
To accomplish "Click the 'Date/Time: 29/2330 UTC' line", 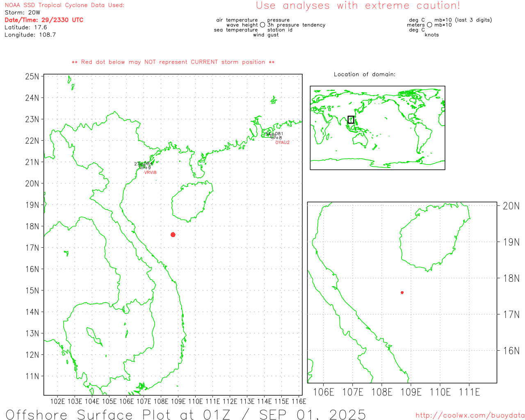I will click(44, 20).
